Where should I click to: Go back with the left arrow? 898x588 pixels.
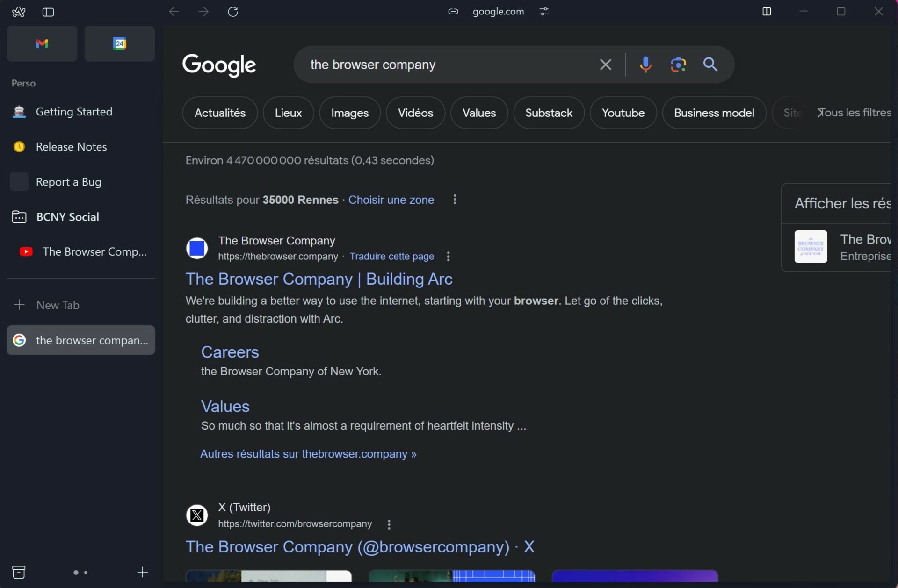(174, 12)
